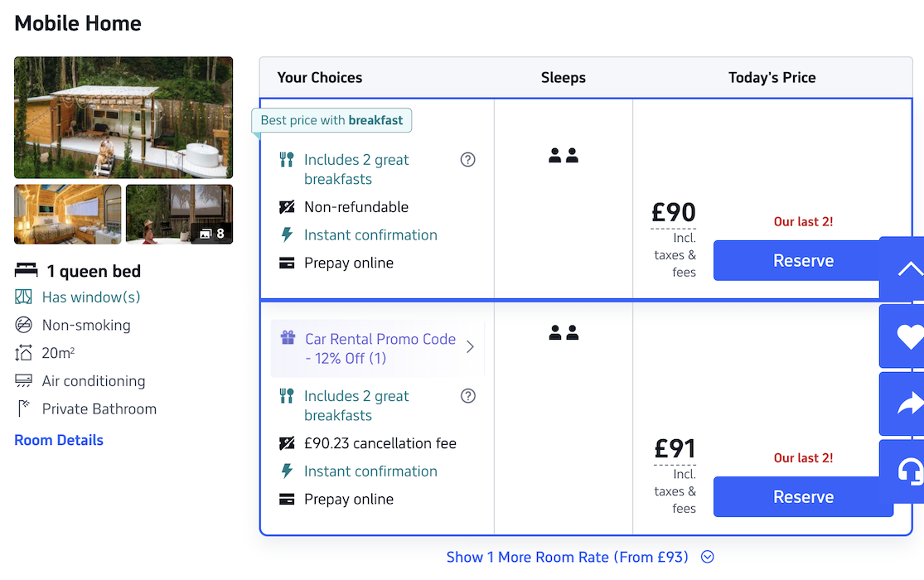Reserve the £90 breakfast rate

[802, 260]
